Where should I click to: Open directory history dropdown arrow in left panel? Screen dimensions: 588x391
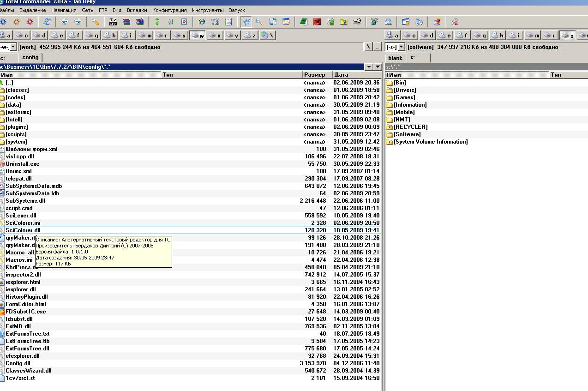pyautogui.click(x=378, y=66)
